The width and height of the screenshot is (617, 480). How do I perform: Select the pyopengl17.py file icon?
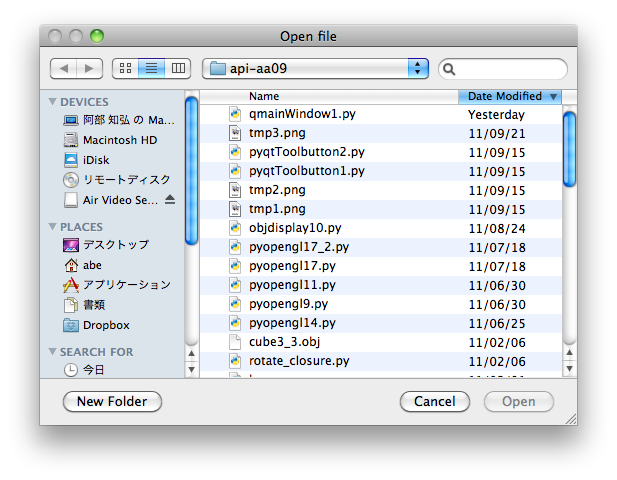click(235, 266)
